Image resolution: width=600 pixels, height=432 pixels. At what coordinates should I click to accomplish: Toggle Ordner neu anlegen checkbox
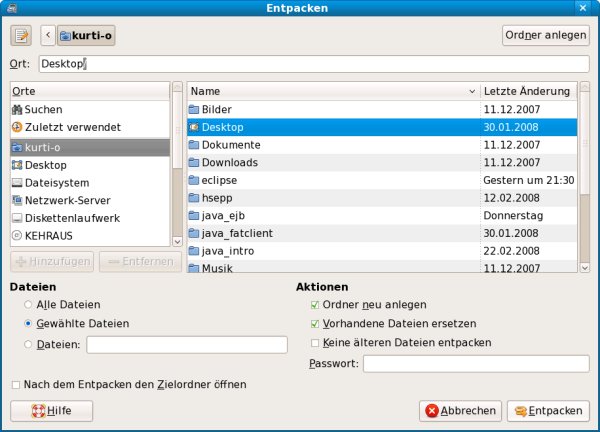pos(315,305)
